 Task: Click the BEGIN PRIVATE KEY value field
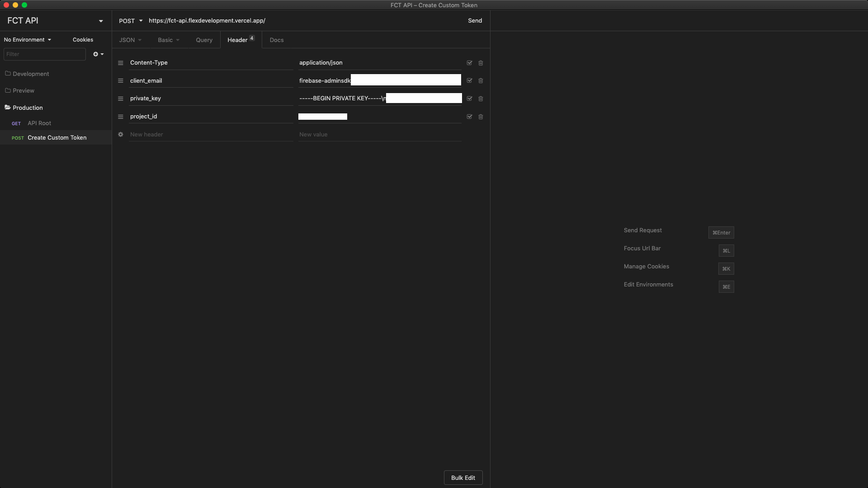(380, 99)
